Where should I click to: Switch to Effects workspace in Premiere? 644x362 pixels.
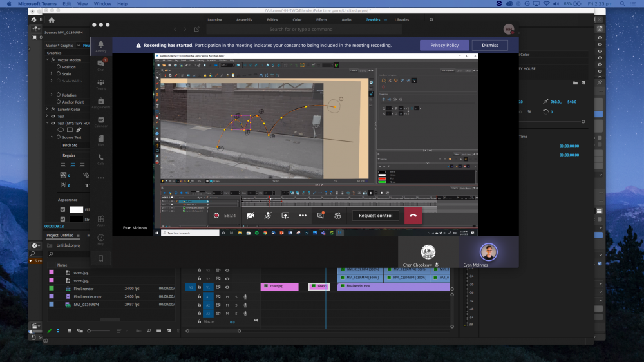point(321,20)
